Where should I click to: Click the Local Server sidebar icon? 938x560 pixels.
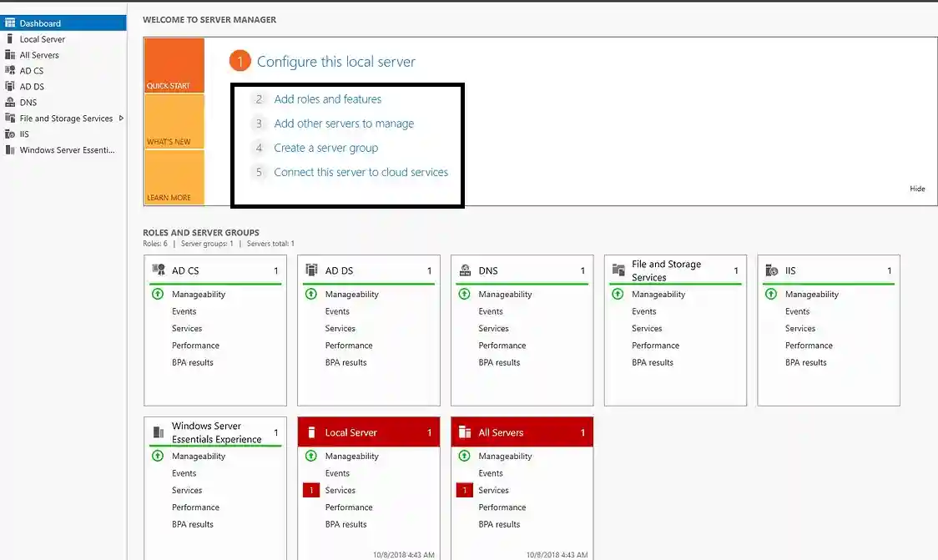[9, 39]
